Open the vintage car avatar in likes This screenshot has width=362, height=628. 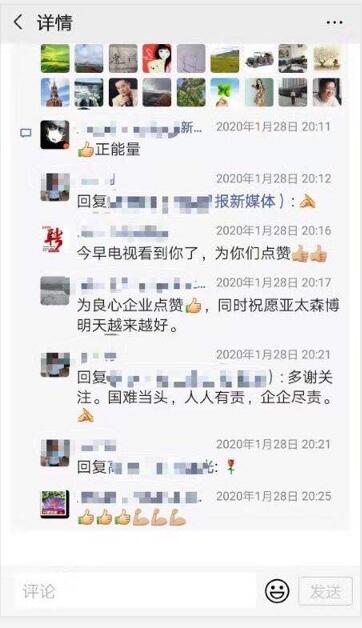point(259,58)
